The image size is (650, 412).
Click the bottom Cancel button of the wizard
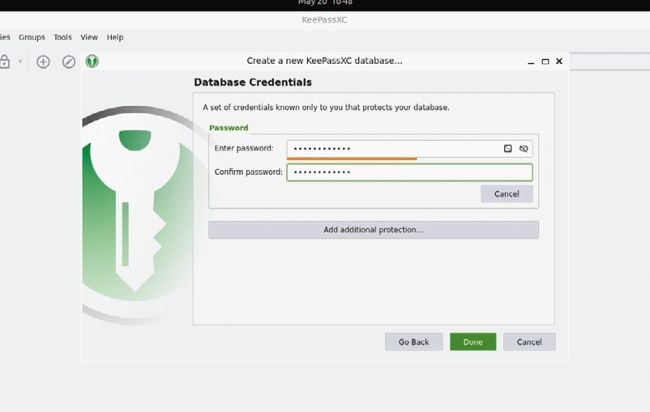[529, 342]
